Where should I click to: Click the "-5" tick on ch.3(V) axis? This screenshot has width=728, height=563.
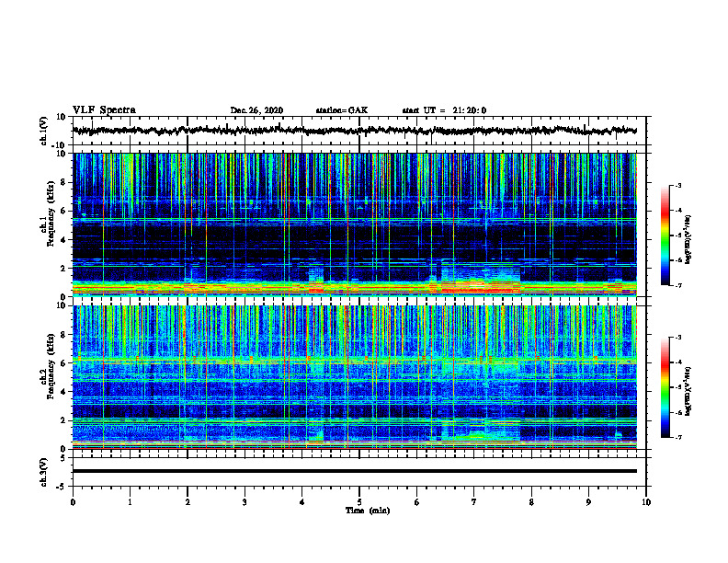63,487
